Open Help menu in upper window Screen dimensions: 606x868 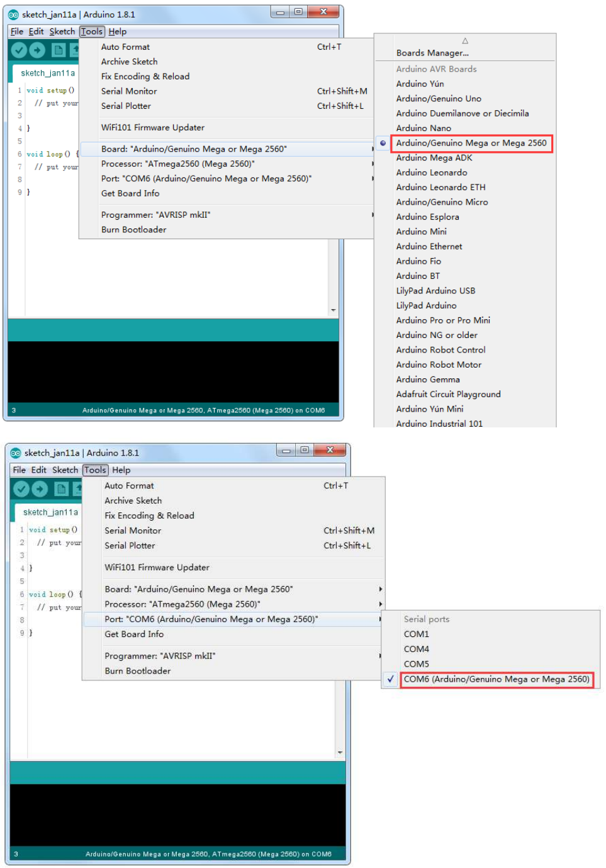[118, 31]
